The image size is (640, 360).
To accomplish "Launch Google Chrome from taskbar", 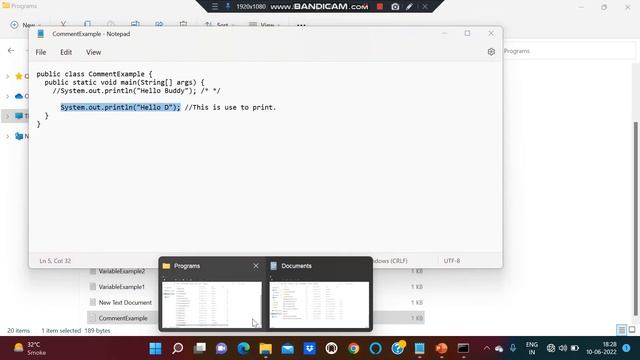I will click(353, 348).
